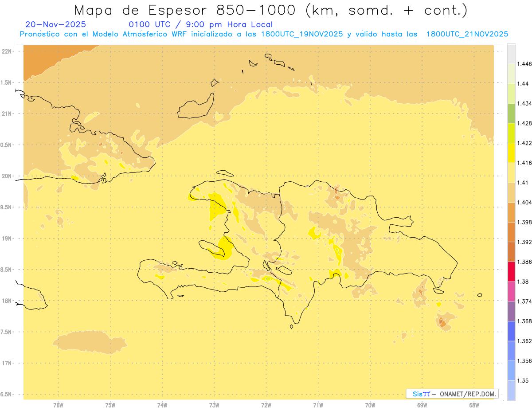Click the '18N' latitude label
This screenshot has width=532, height=411.
[7, 301]
